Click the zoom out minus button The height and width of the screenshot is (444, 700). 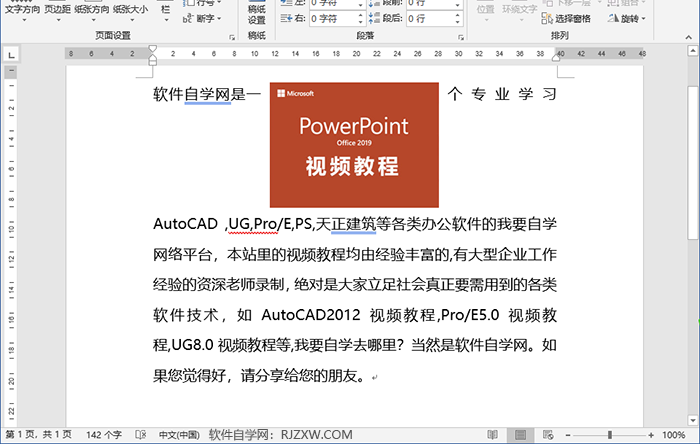pyautogui.click(x=568, y=435)
